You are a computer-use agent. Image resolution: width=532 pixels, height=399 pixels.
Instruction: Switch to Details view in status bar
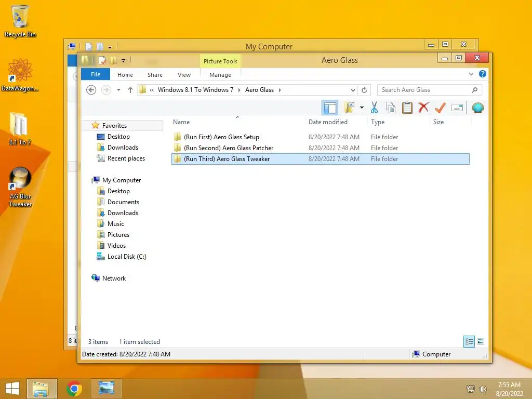pyautogui.click(x=469, y=341)
